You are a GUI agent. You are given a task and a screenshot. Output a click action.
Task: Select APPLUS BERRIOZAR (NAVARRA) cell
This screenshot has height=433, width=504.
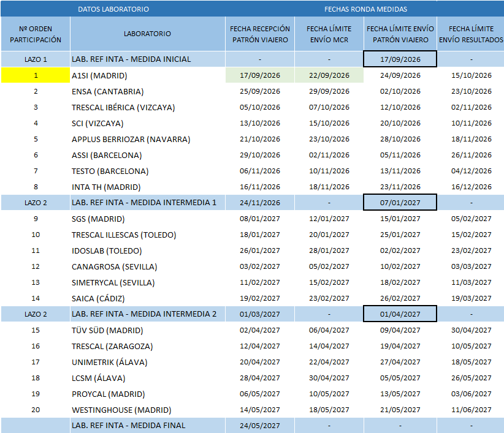coord(148,139)
